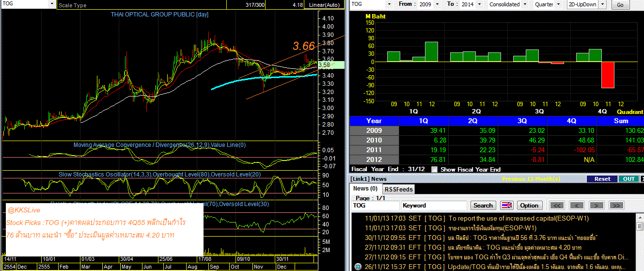Toggle the Thai/English language flag icon
The width and height of the screenshot is (644, 271).
coord(506,206)
